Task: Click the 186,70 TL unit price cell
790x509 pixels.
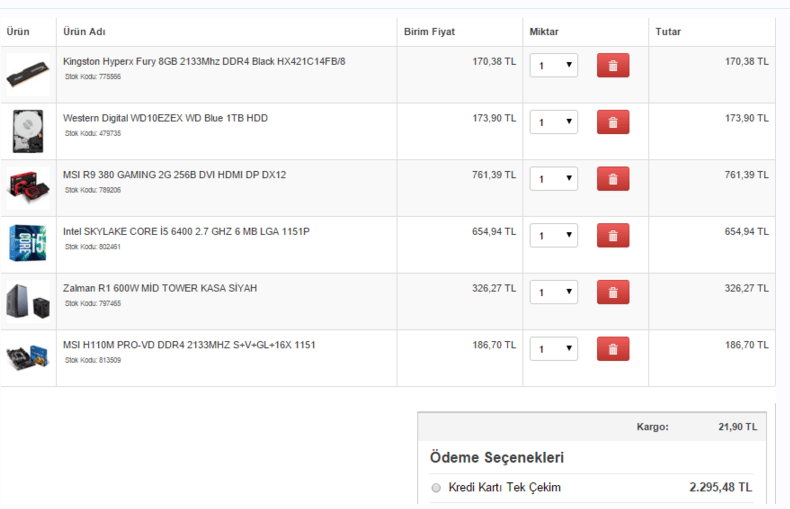Action: point(494,345)
